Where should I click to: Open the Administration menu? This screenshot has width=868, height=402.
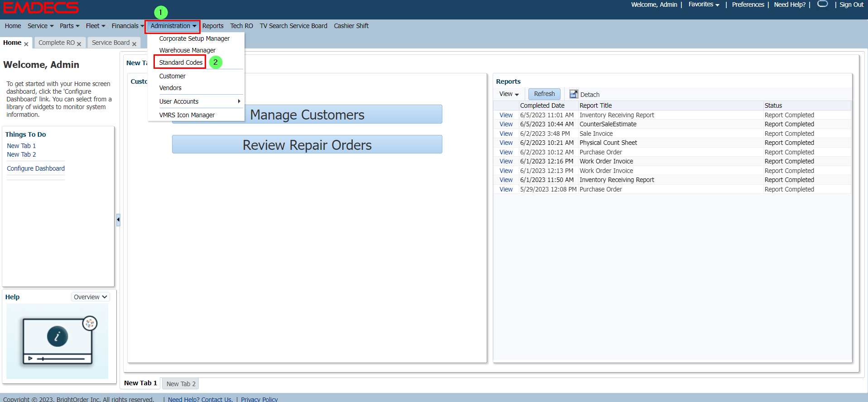tap(173, 26)
